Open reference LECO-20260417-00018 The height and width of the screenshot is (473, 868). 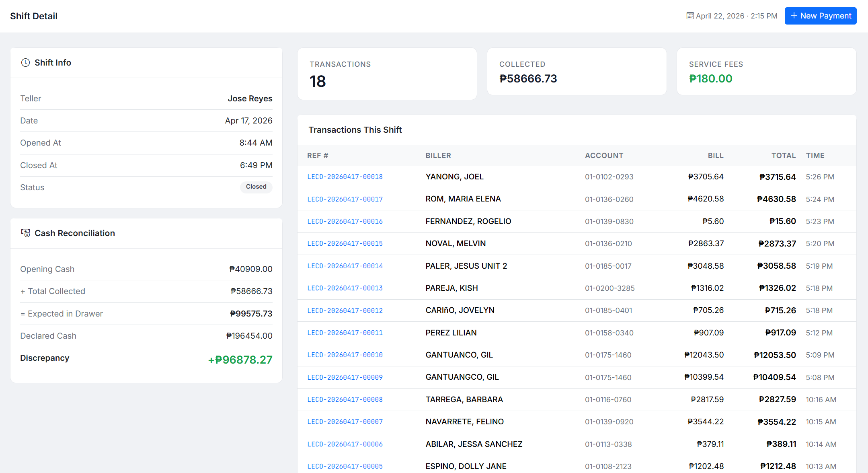345,177
